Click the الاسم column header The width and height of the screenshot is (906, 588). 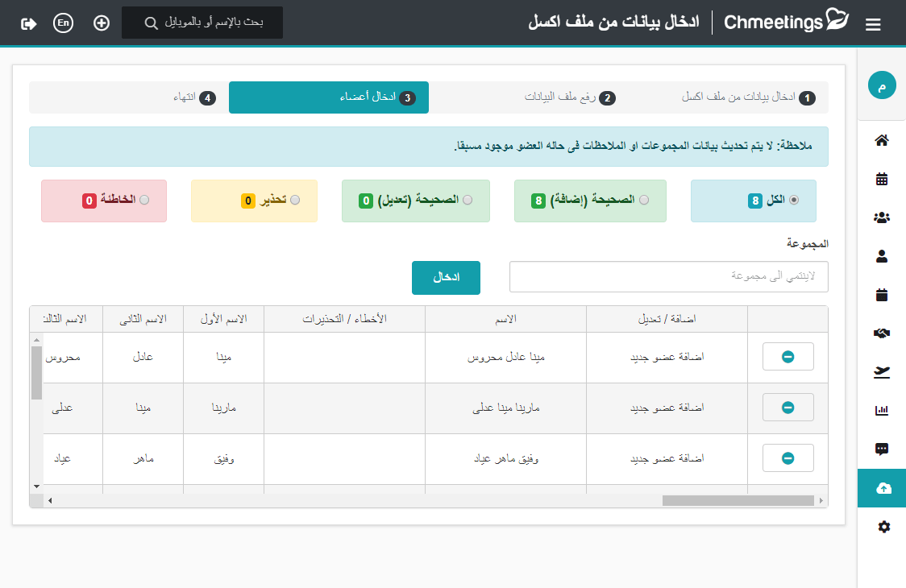505,319
